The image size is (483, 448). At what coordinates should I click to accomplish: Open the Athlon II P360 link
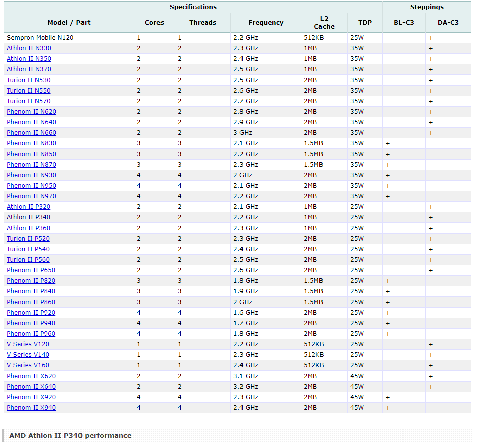[28, 228]
